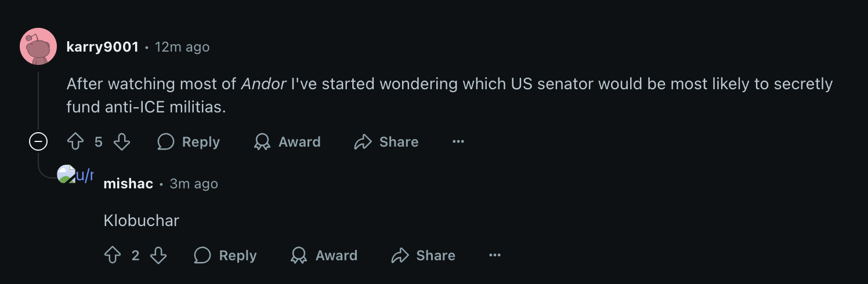This screenshot has height=284, width=868.
Task: Click mishac's broken avatar image
Action: [66, 174]
